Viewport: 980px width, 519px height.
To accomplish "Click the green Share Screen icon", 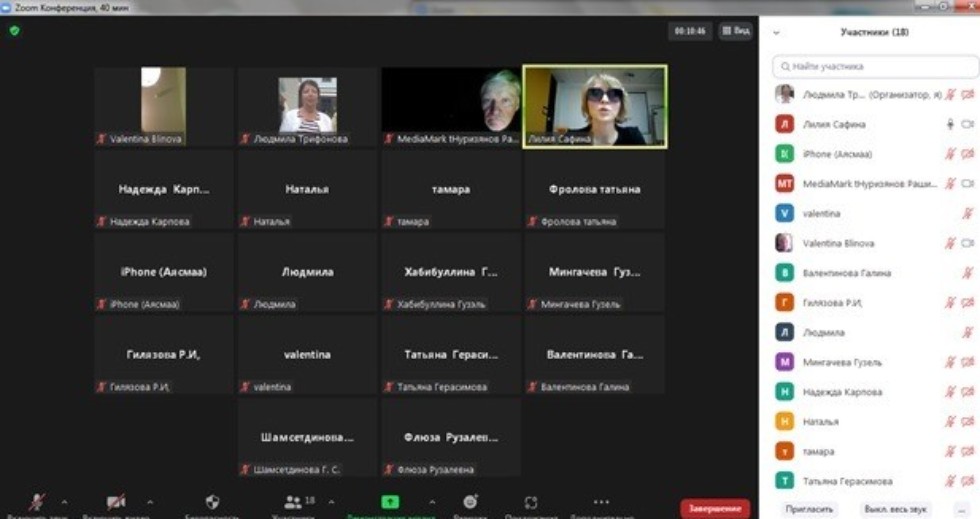I will (x=390, y=503).
